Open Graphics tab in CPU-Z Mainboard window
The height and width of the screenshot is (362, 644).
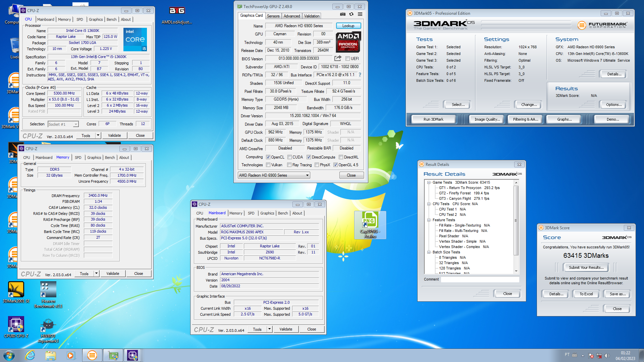267,213
